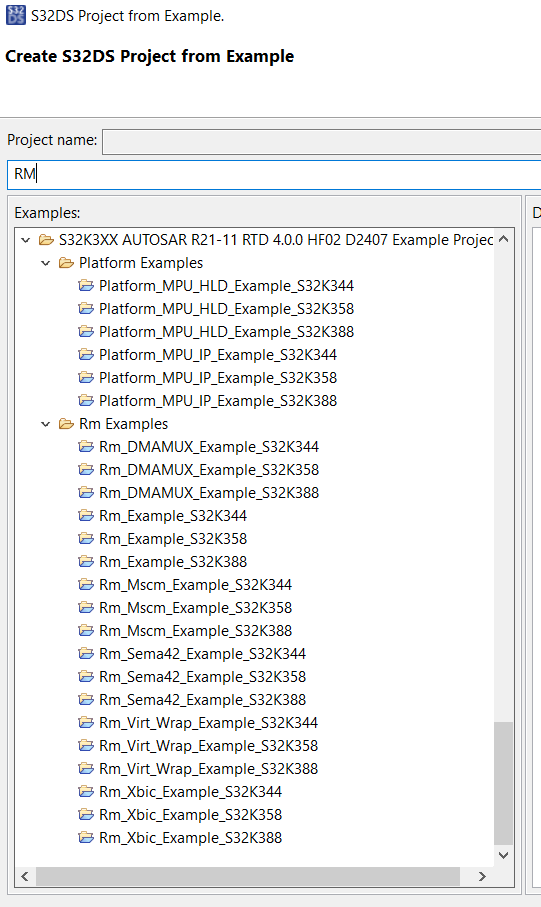Click the Rm Examples folder icon
Viewport: 541px width, 907px height.
pyautogui.click(x=66, y=423)
